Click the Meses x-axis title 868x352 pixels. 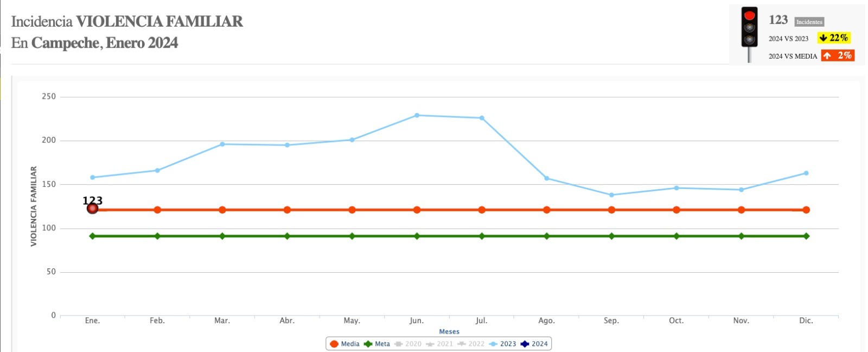(x=449, y=331)
